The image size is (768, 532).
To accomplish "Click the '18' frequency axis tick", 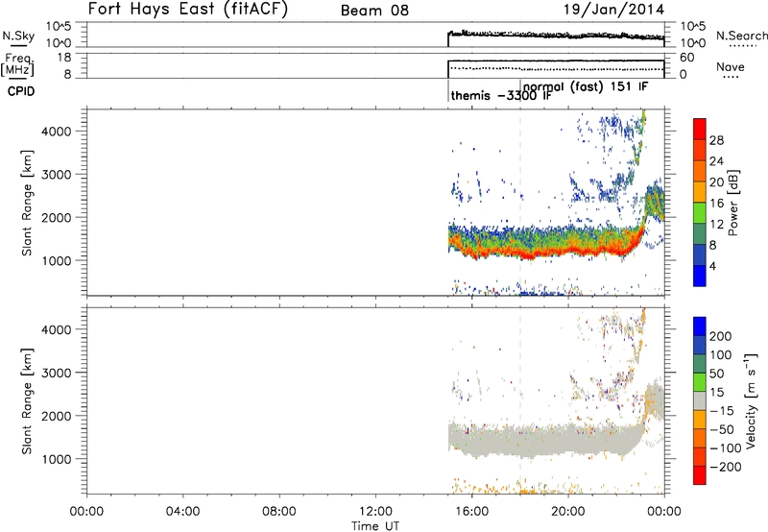I will [64, 58].
